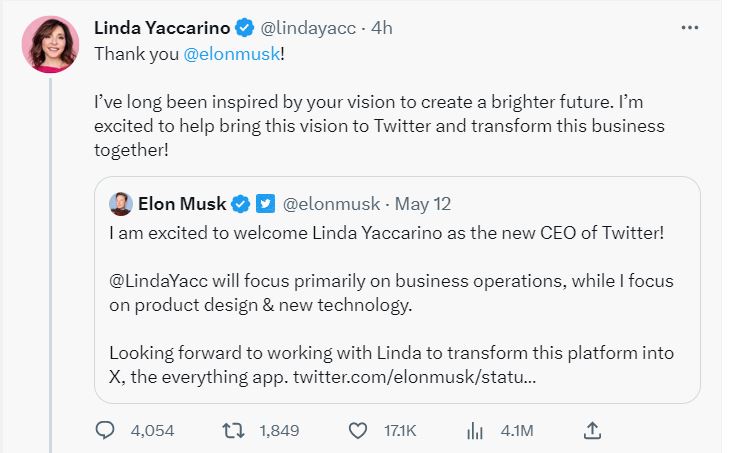
Task: Click the Twitter affiliate badge beside Elon Musk
Action: coord(266,204)
